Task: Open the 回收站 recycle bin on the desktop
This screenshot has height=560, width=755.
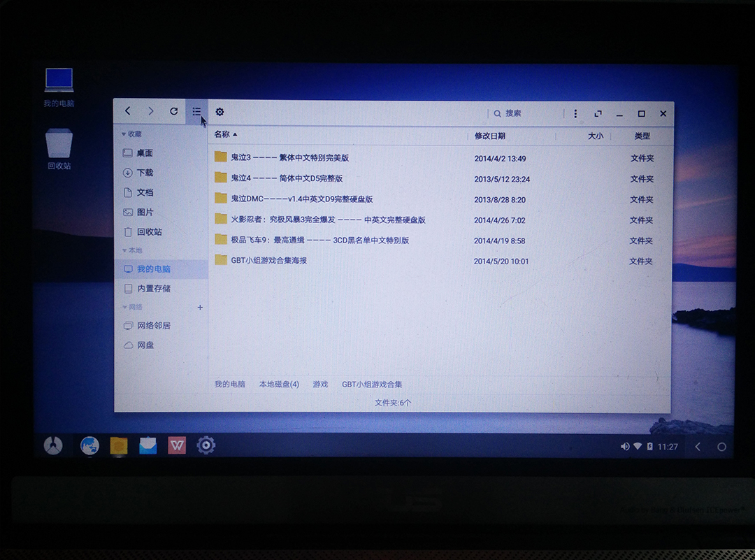Action: click(x=58, y=143)
